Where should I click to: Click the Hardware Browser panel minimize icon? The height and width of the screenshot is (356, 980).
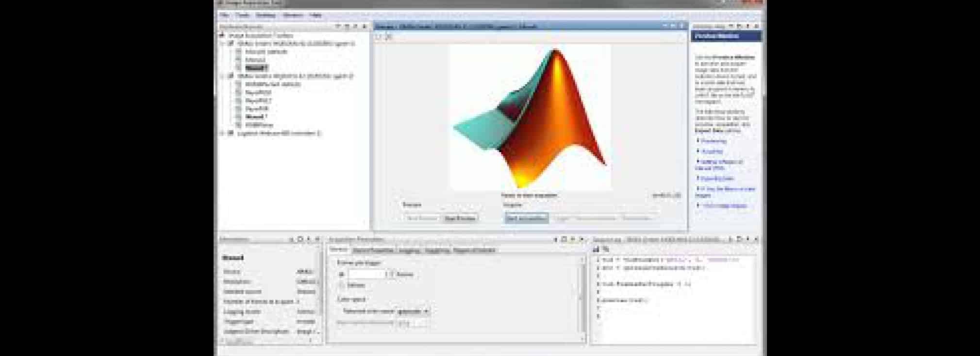(338, 26)
